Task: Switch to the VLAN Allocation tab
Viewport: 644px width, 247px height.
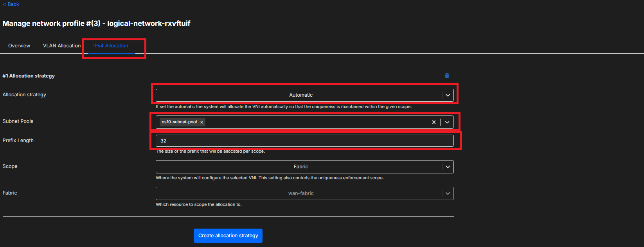Action: 61,46
